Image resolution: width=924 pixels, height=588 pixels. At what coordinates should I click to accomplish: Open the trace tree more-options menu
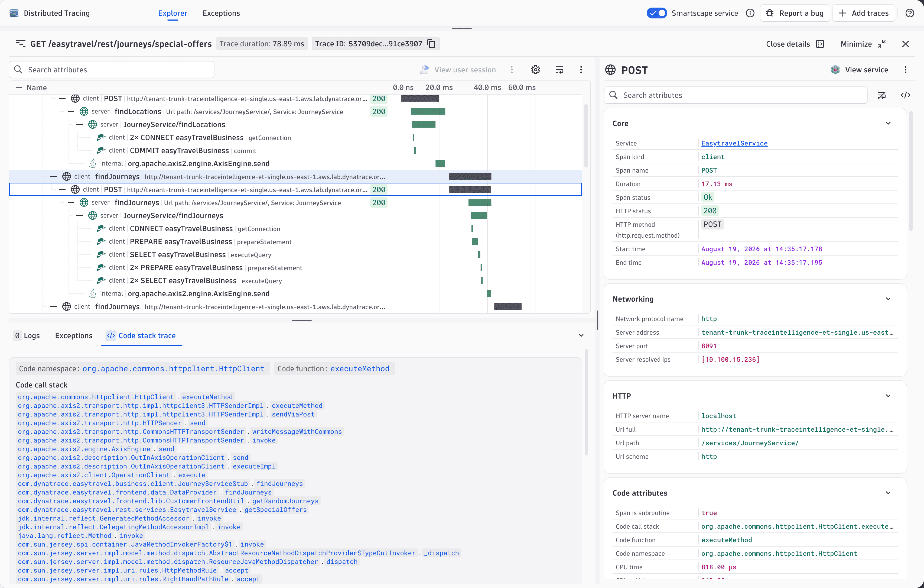(x=581, y=70)
